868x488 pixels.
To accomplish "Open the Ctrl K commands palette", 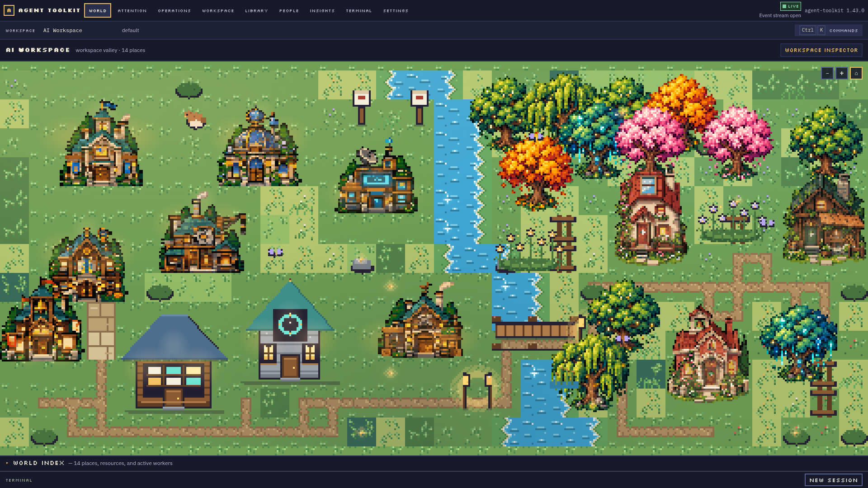I will pos(829,30).
